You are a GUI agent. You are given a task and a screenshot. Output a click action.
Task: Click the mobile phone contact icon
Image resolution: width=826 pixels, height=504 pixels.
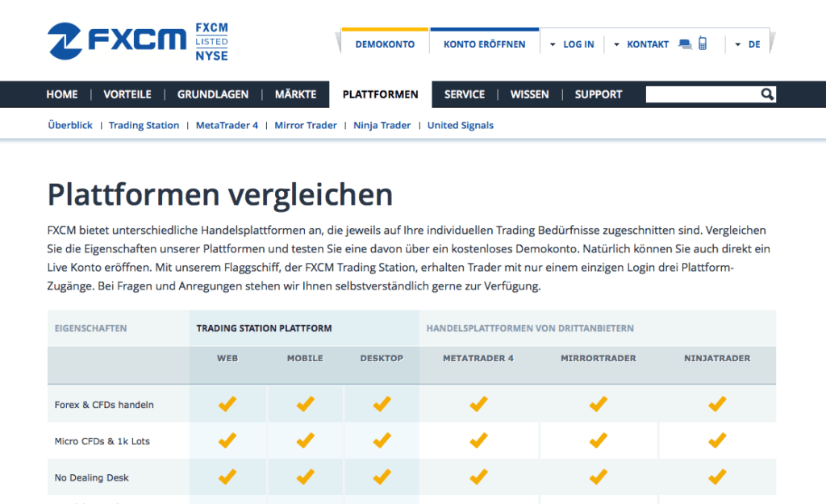[x=703, y=44]
